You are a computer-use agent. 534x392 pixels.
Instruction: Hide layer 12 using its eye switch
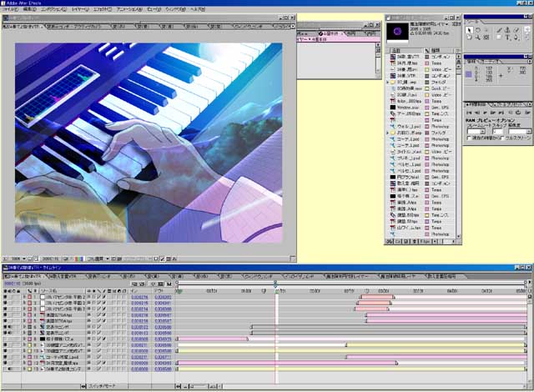pyautogui.click(x=5, y=363)
